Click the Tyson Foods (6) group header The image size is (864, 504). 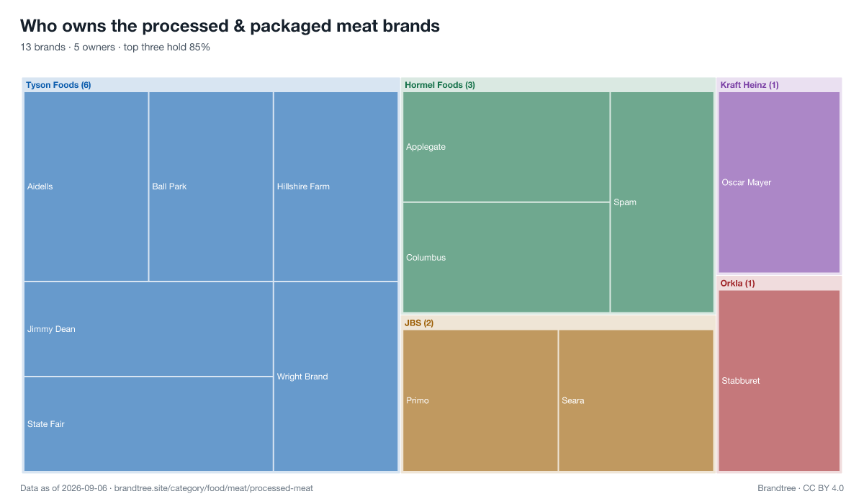58,85
